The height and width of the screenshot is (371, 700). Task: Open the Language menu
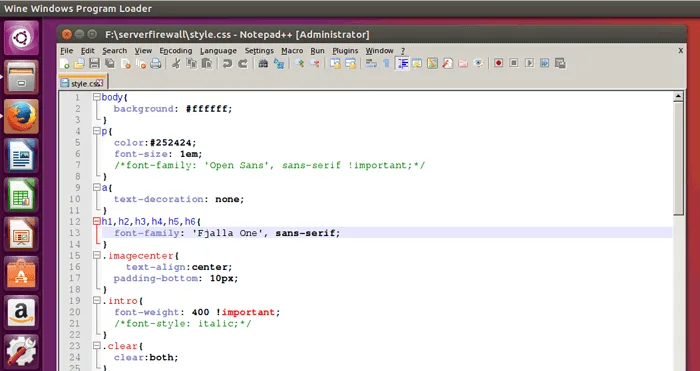tap(218, 50)
